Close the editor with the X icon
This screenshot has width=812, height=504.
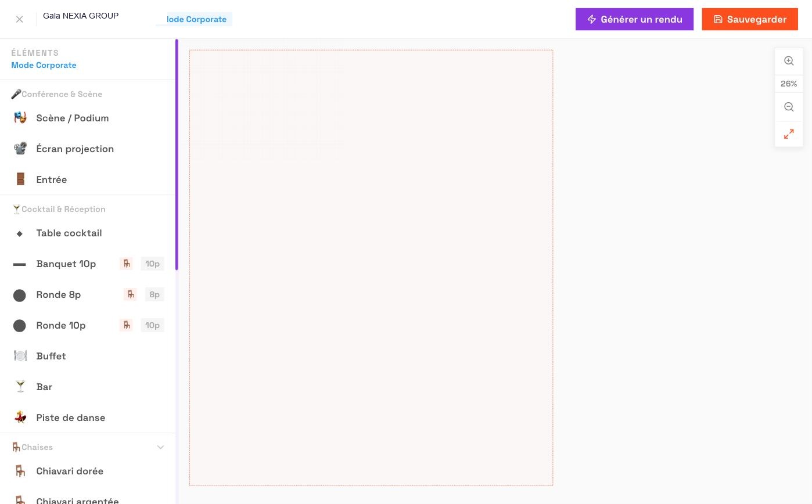[19, 19]
